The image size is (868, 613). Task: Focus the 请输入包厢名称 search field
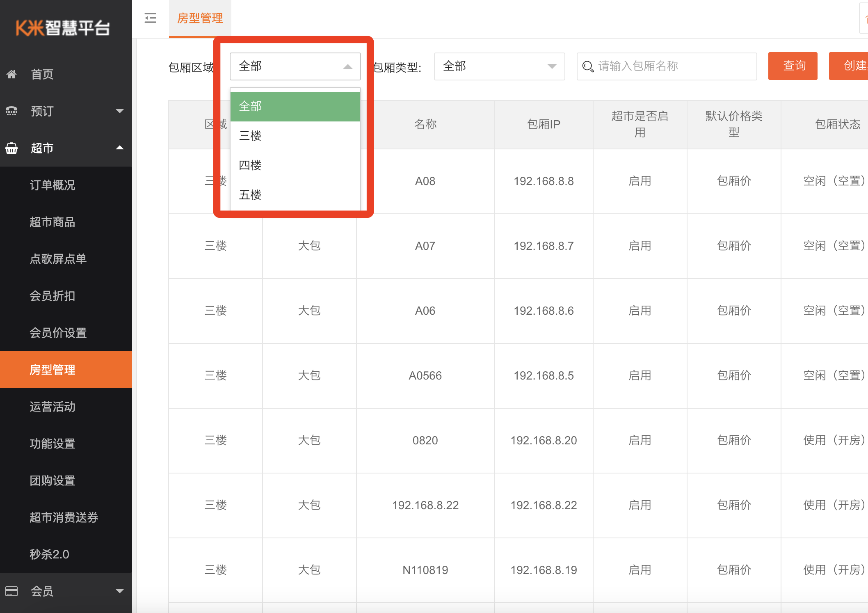pos(667,66)
